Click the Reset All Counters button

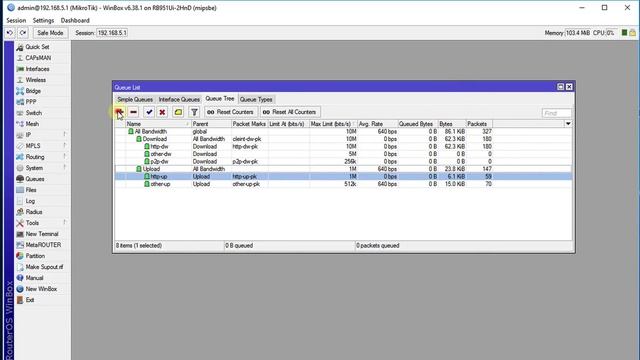(x=290, y=112)
